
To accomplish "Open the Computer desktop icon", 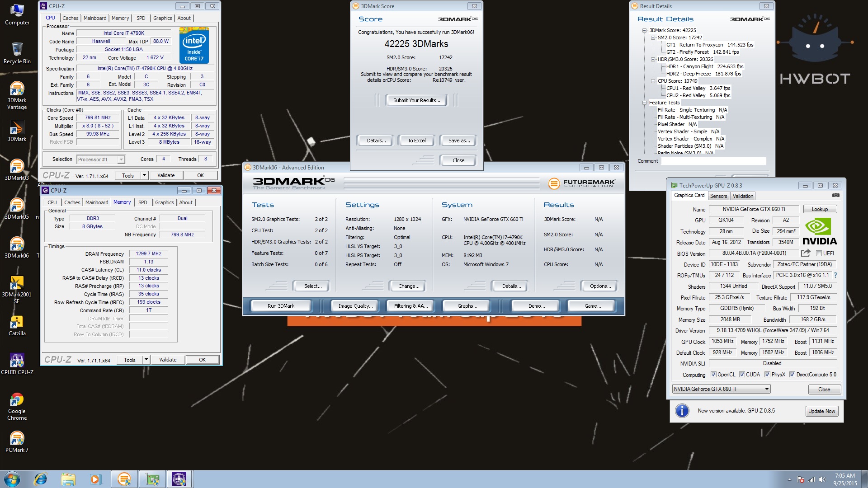I will pos(17,14).
